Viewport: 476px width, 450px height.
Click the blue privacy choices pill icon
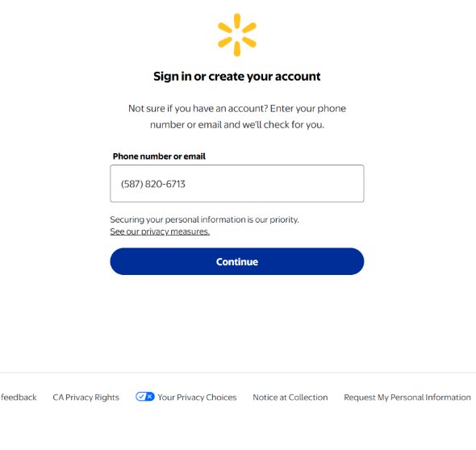[x=144, y=397]
